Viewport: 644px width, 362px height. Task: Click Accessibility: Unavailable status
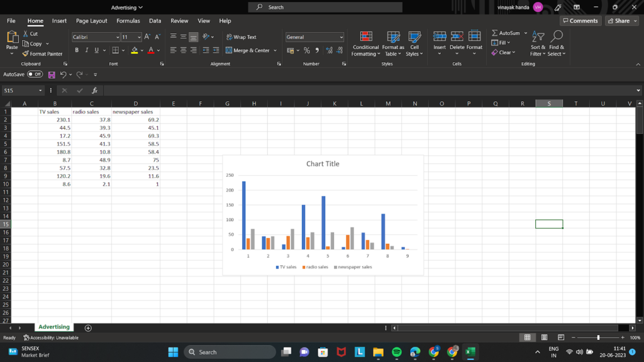click(x=51, y=337)
